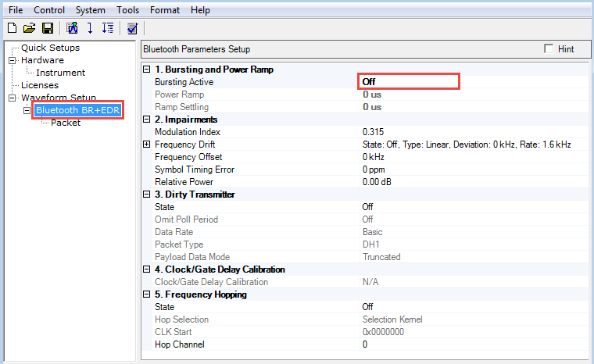Image resolution: width=594 pixels, height=364 pixels.
Task: Collapse the Hardware tree node
Action: point(13,60)
